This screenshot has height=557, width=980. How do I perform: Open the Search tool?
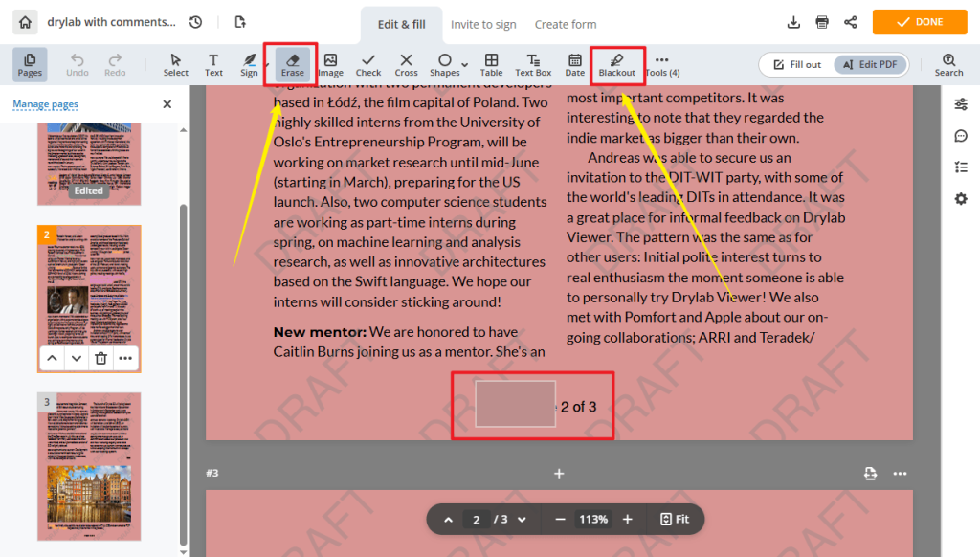(x=948, y=64)
